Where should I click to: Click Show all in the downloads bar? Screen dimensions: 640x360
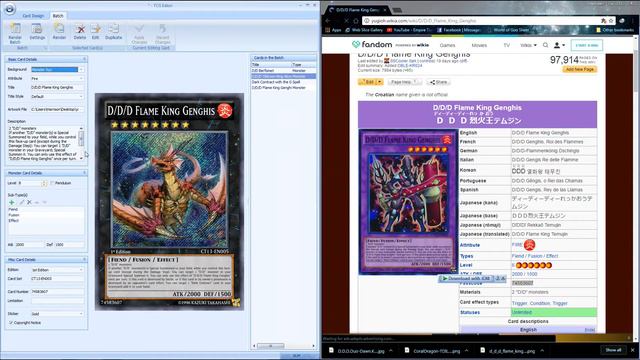(613, 350)
